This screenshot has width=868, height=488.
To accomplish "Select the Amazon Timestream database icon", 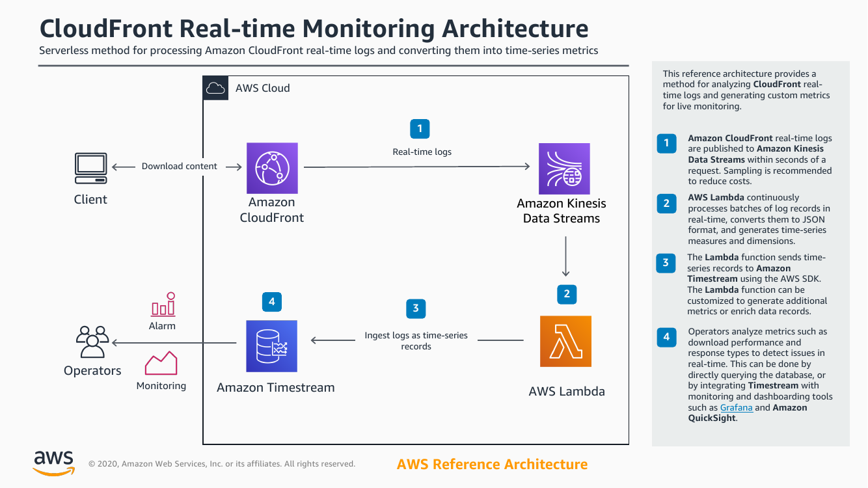I will (x=272, y=346).
